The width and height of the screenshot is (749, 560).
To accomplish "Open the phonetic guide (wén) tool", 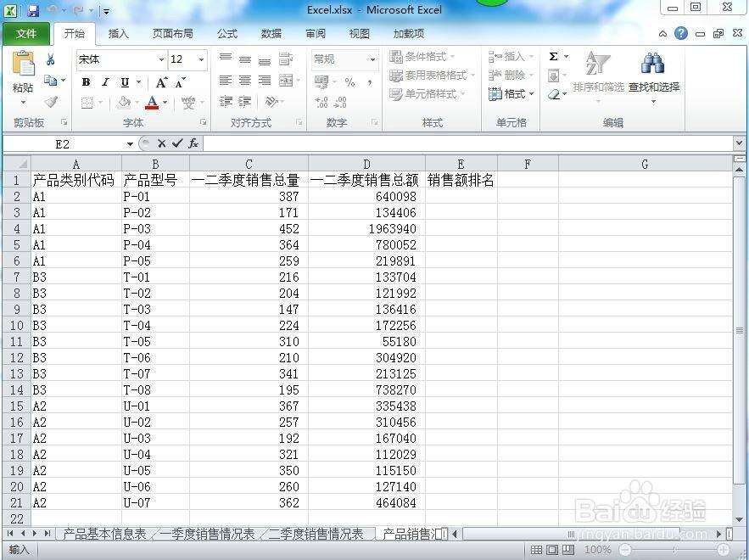I will (188, 103).
